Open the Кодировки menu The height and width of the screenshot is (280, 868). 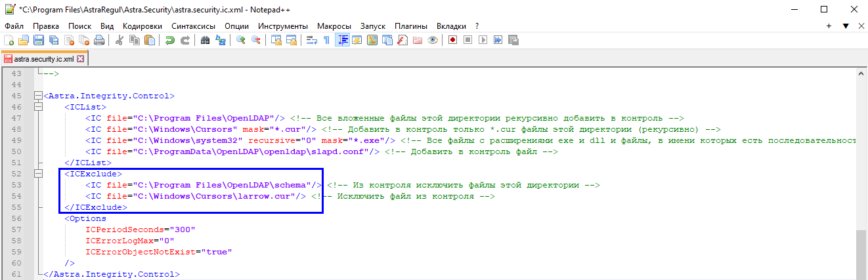click(142, 26)
